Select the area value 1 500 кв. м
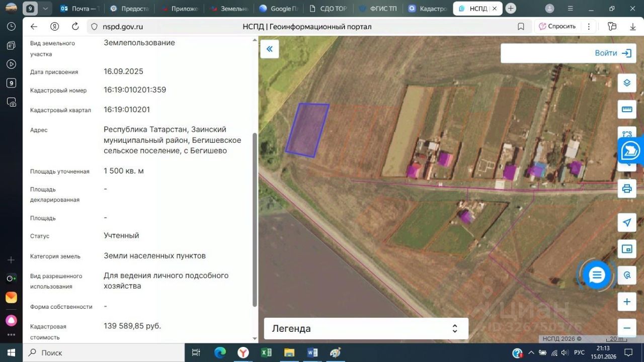This screenshot has height=362, width=644. (124, 171)
